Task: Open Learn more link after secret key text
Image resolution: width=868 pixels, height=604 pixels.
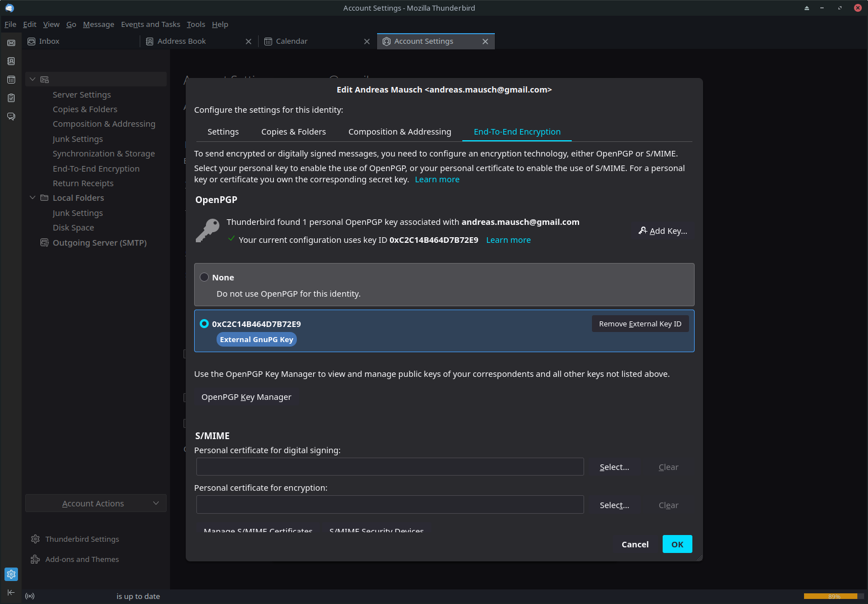Action: point(437,179)
